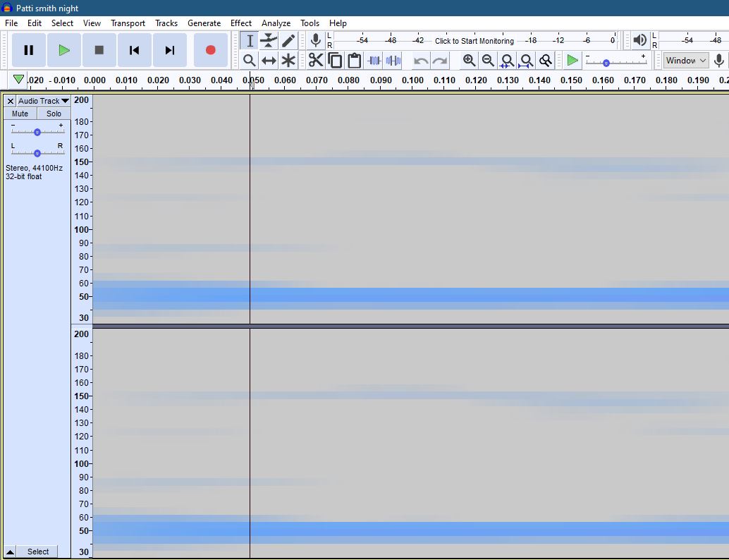Select the Zoom tool
Viewport: 729px width, 560px height.
pos(249,61)
